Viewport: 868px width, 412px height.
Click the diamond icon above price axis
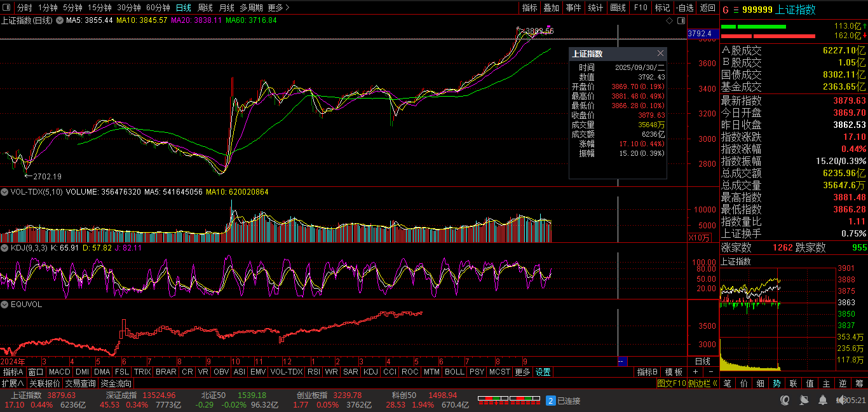click(668, 21)
